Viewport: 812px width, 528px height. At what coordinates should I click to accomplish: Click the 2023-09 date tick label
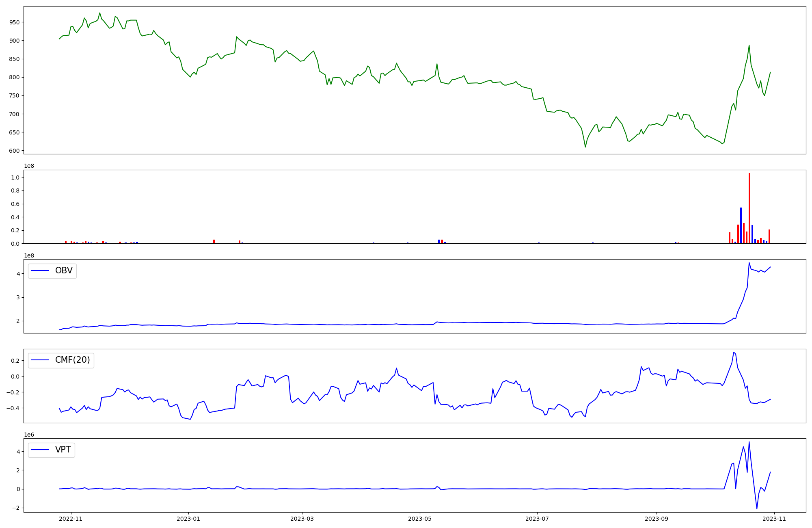(657, 519)
